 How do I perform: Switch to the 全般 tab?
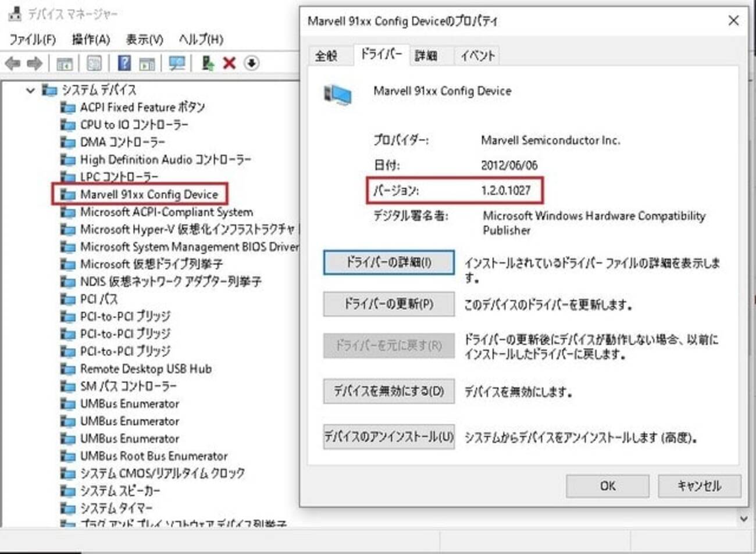click(326, 56)
